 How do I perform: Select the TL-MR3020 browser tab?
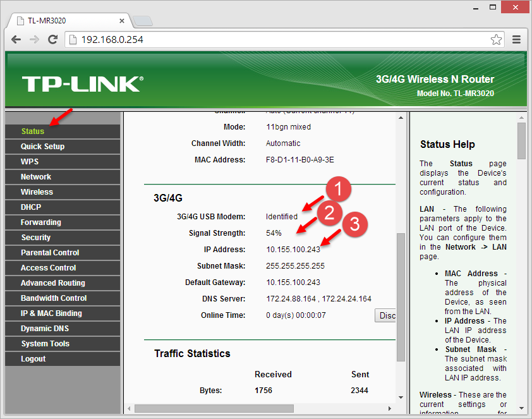[68, 21]
